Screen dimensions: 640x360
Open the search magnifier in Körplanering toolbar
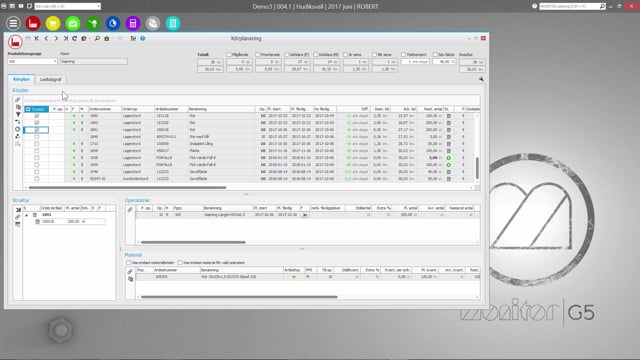(x=97, y=38)
